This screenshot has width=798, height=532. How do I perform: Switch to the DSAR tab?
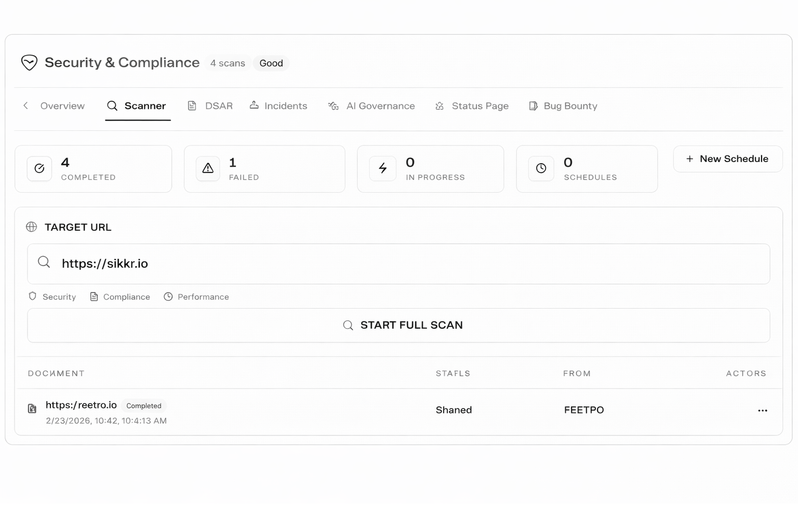click(210, 106)
